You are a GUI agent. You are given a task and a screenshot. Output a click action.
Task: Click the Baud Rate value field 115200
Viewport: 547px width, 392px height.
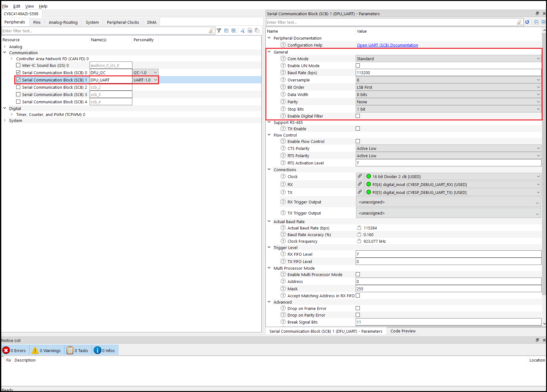tap(448, 73)
